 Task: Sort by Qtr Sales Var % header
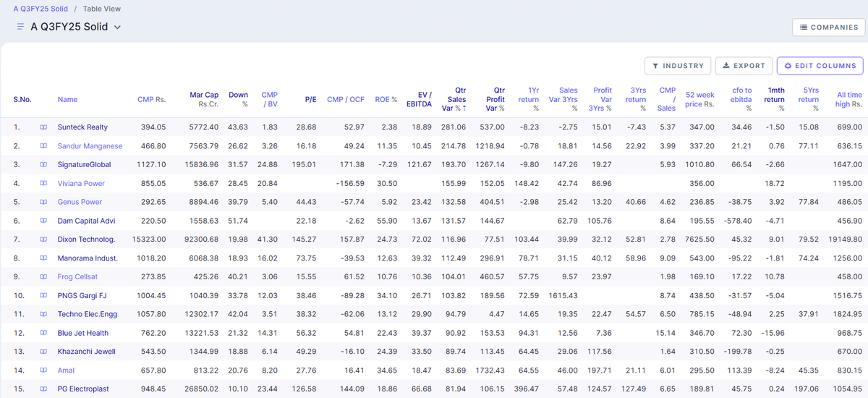tap(454, 100)
